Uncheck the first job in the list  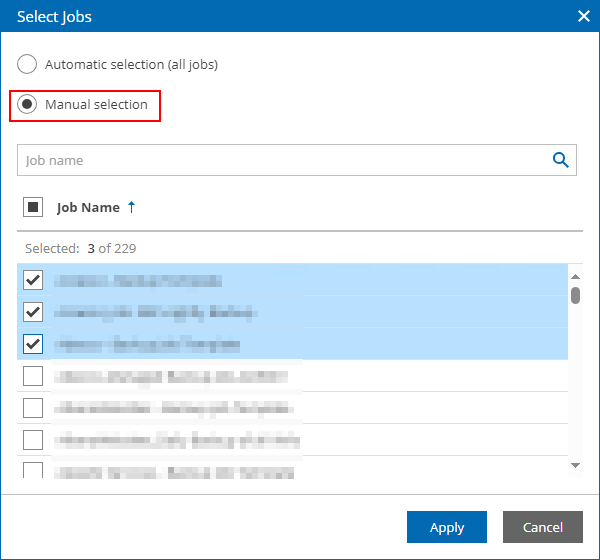(33, 280)
